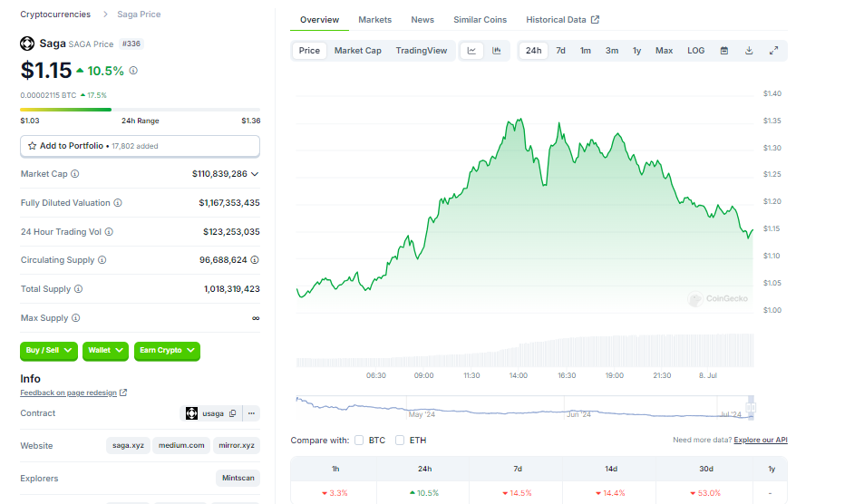The height and width of the screenshot is (504, 864).
Task: Expand Market Cap value chevron
Action: (255, 174)
